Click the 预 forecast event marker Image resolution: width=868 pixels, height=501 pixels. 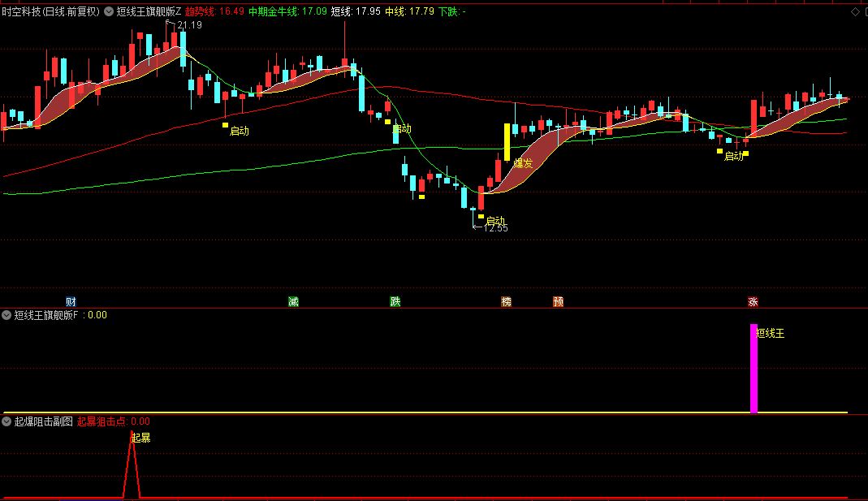(558, 302)
